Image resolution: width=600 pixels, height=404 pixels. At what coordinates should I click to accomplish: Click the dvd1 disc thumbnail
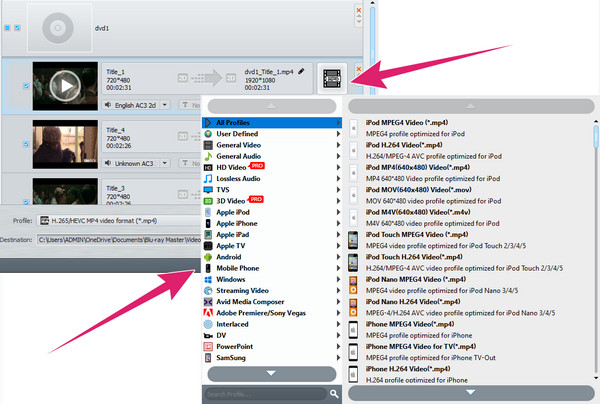click(59, 28)
